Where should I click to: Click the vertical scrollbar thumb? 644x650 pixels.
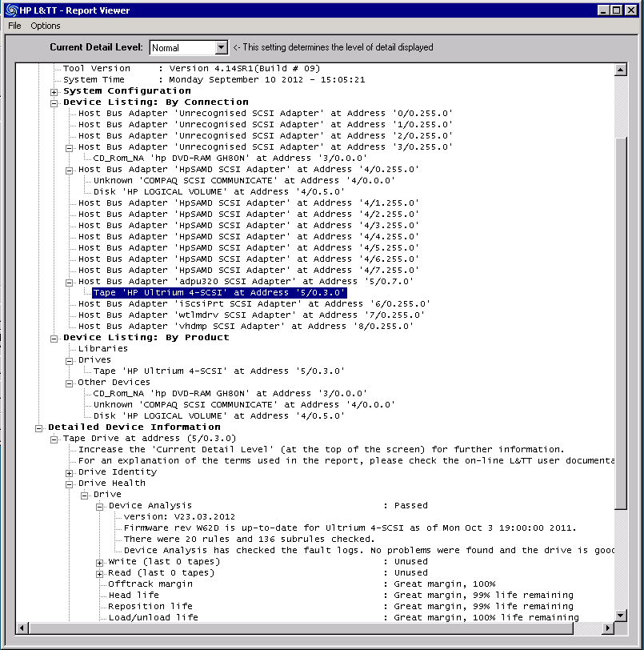click(x=620, y=323)
